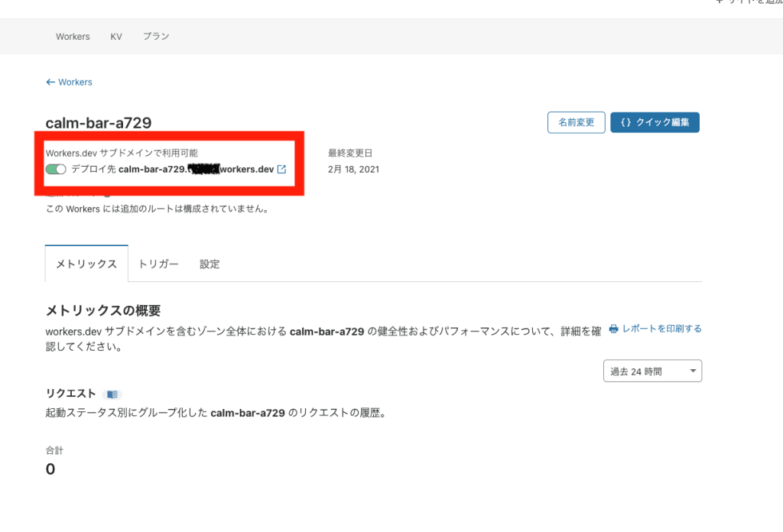Click the レポートを印刷する link
Image resolution: width=783 pixels, height=532 pixels.
661,329
